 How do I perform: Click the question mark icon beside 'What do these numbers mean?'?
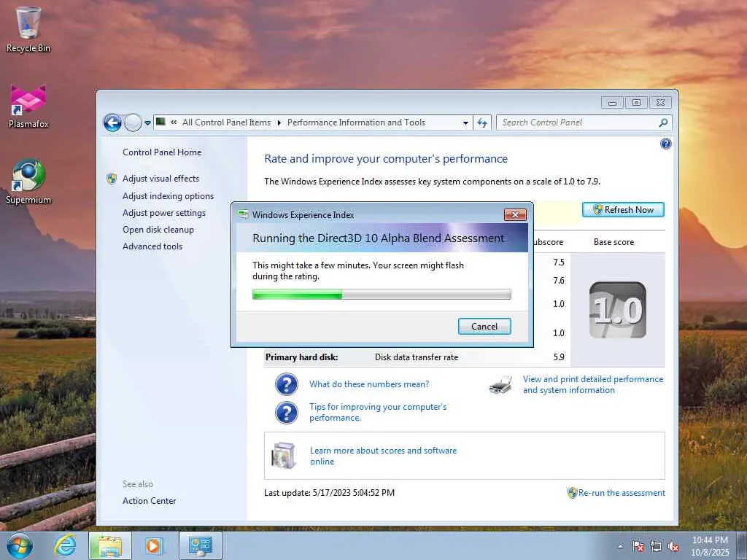[286, 384]
